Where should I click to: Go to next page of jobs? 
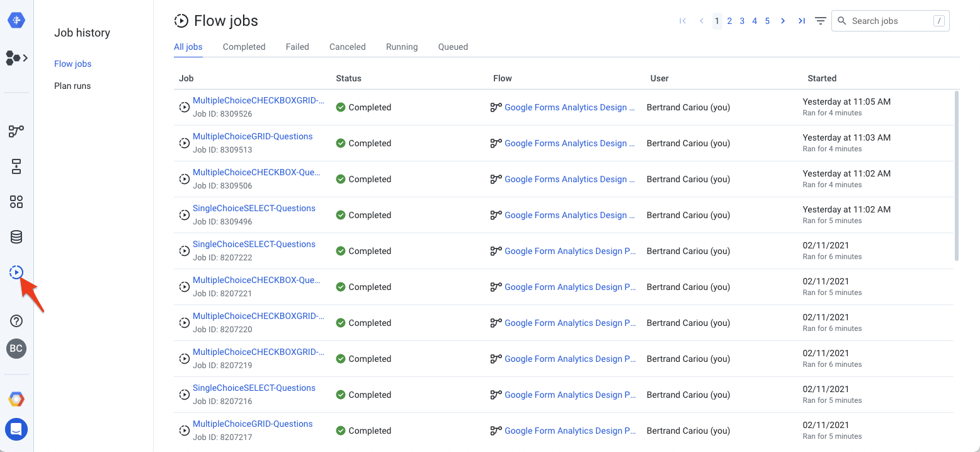tap(783, 21)
